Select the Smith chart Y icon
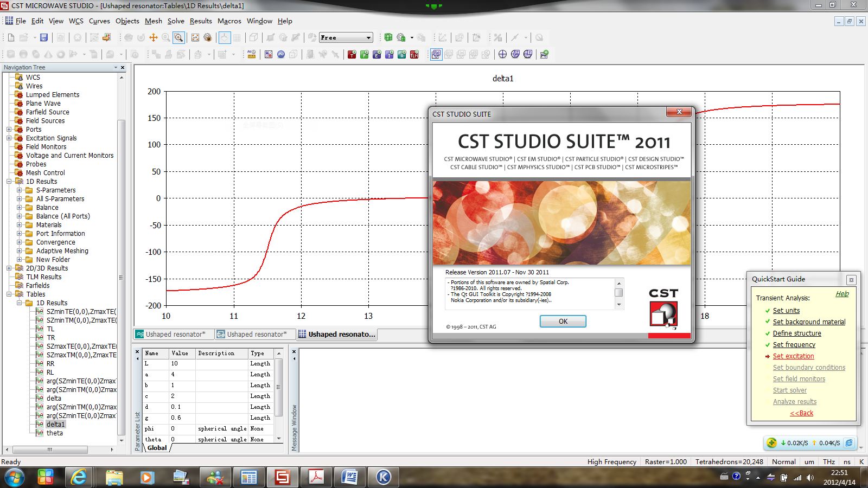This screenshot has width=868, height=488. 528,54
